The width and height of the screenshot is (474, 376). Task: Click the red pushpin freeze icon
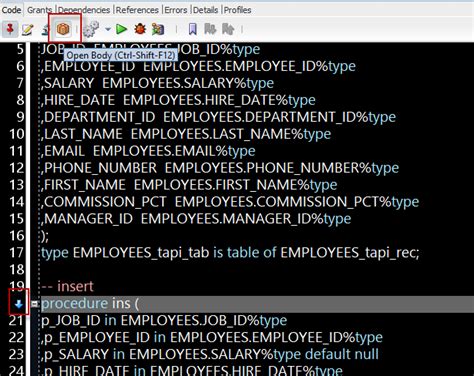(10, 29)
